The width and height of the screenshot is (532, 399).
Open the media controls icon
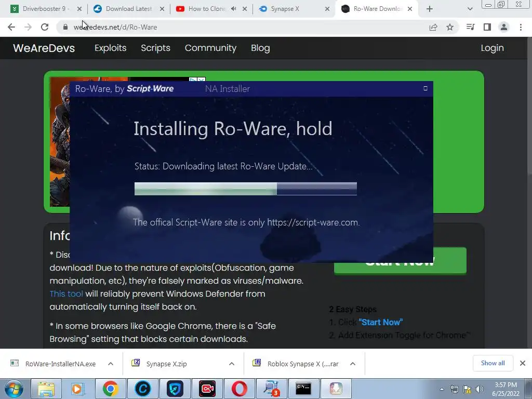coord(470,27)
